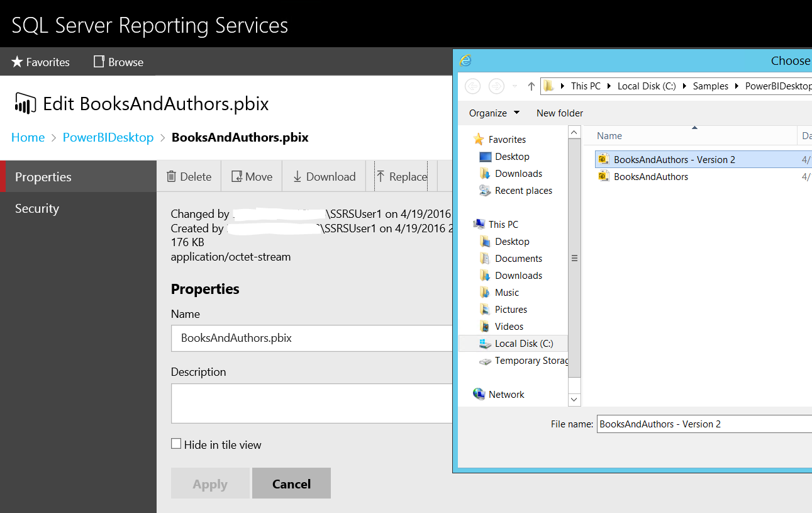Open Desktop under Favorites
812x513 pixels.
coord(512,157)
